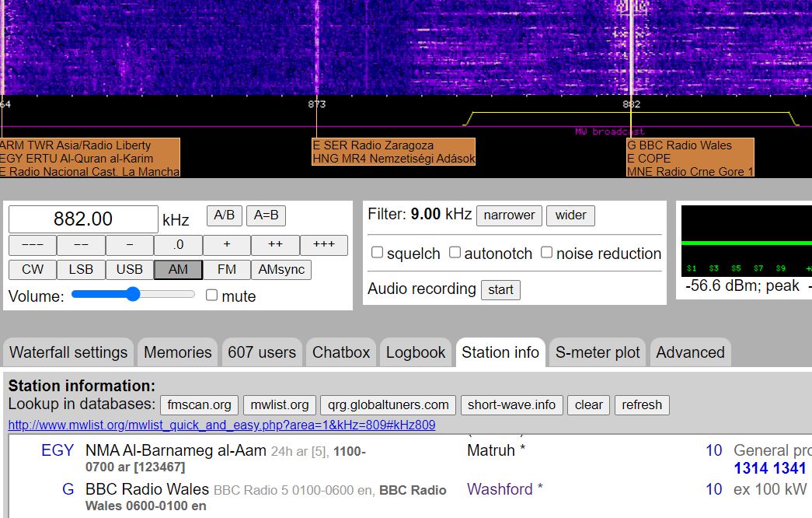Open the Advanced tab

pyautogui.click(x=690, y=352)
